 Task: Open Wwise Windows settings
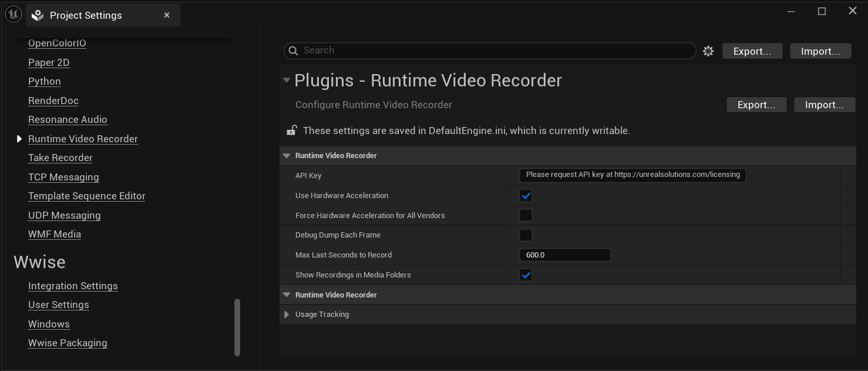click(49, 324)
